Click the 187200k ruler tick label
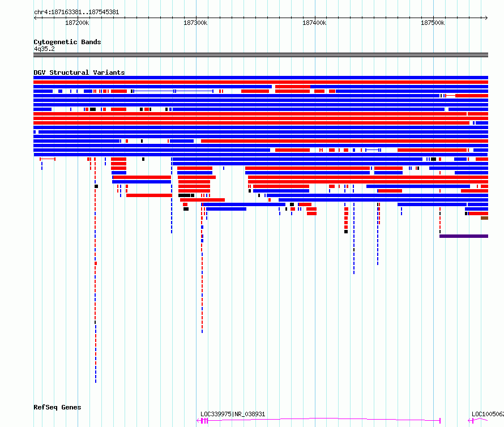 pyautogui.click(x=77, y=23)
